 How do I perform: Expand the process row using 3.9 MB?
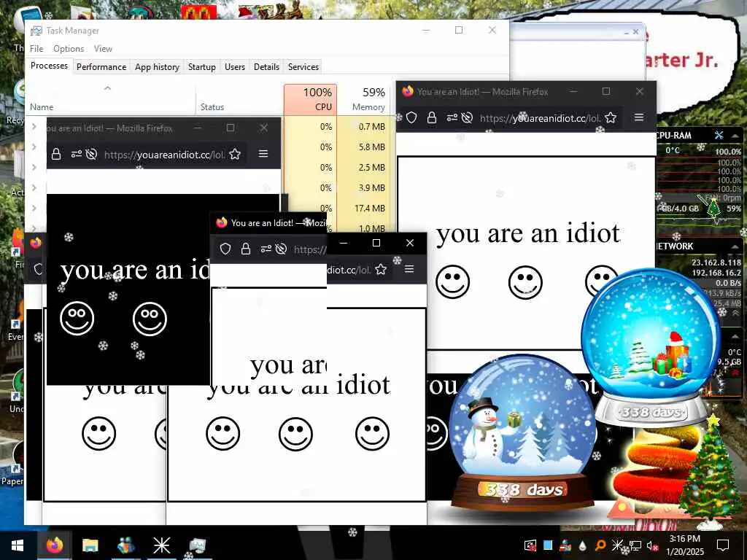[34, 187]
